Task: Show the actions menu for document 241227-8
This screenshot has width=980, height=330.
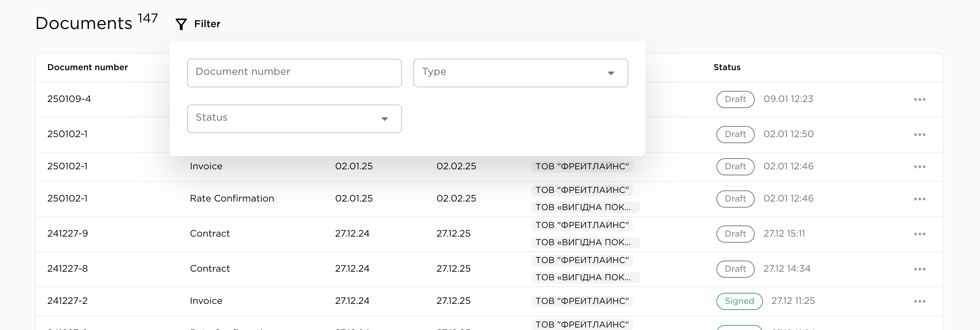Action: (x=919, y=269)
